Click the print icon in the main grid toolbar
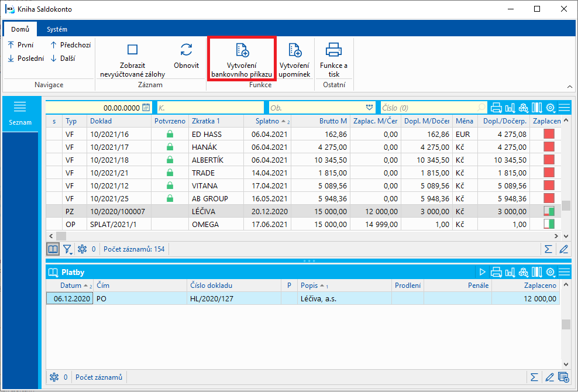The width and height of the screenshot is (578, 392). coord(496,108)
